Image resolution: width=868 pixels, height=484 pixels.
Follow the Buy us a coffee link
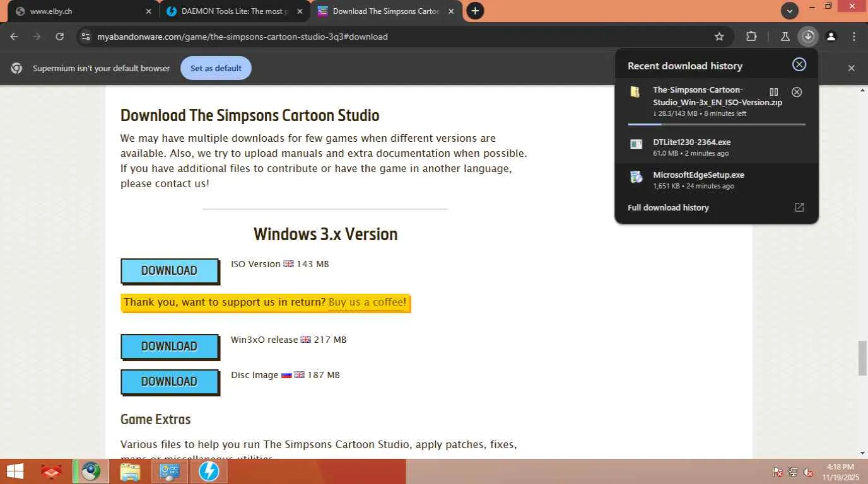[366, 302]
